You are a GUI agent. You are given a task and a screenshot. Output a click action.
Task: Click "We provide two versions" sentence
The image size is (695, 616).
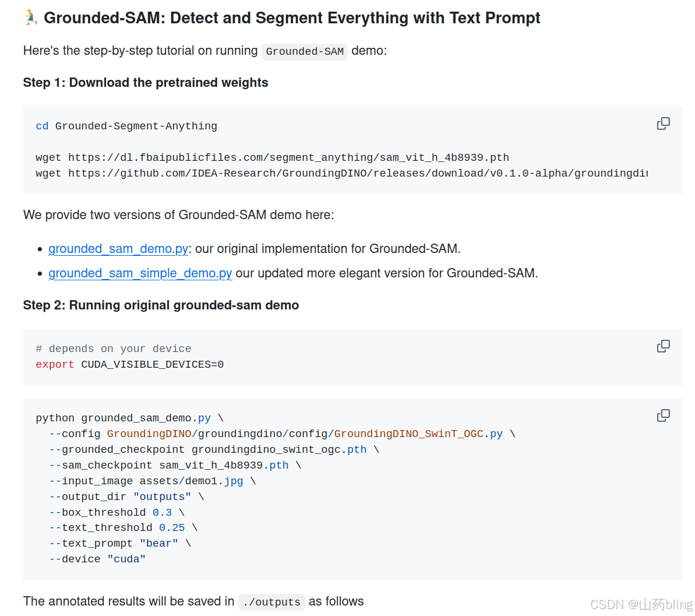(179, 215)
